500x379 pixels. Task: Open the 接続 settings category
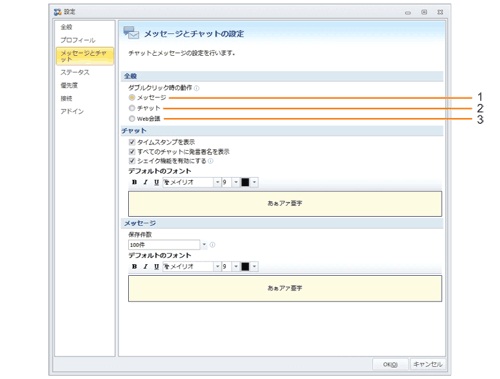(66, 99)
